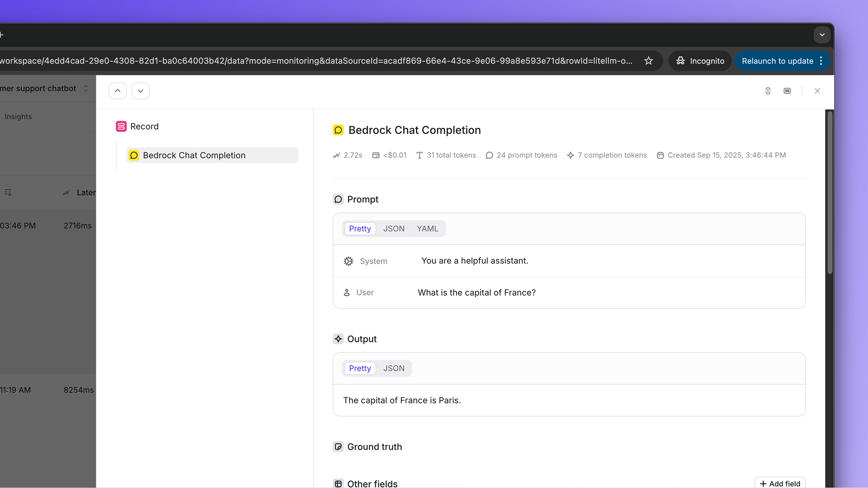Screen dimensions: 868x488
Task: Toggle panel layout view icon
Action: [787, 91]
